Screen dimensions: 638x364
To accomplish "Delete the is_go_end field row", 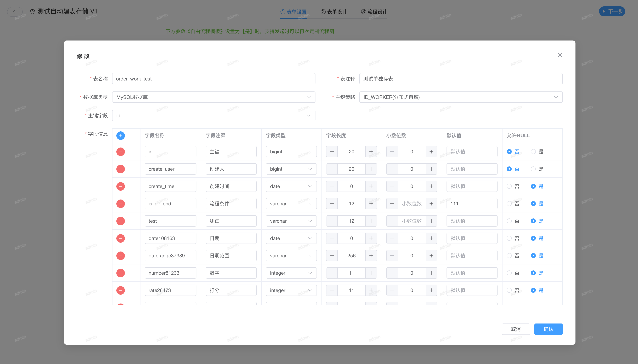I will (120, 204).
